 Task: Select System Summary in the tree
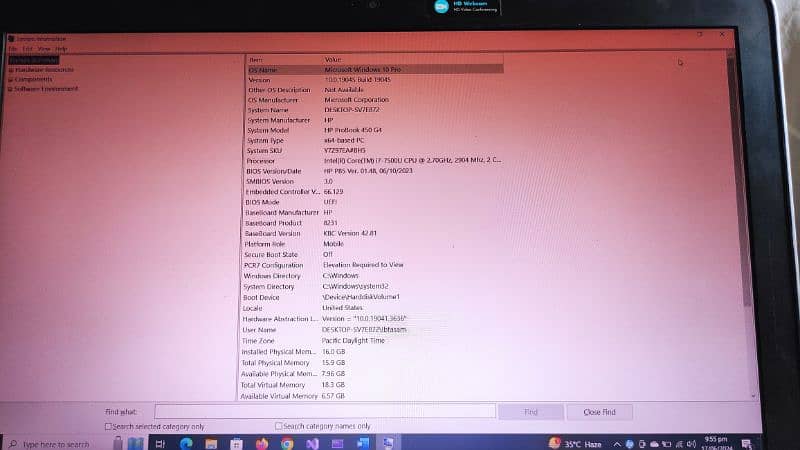pos(34,60)
